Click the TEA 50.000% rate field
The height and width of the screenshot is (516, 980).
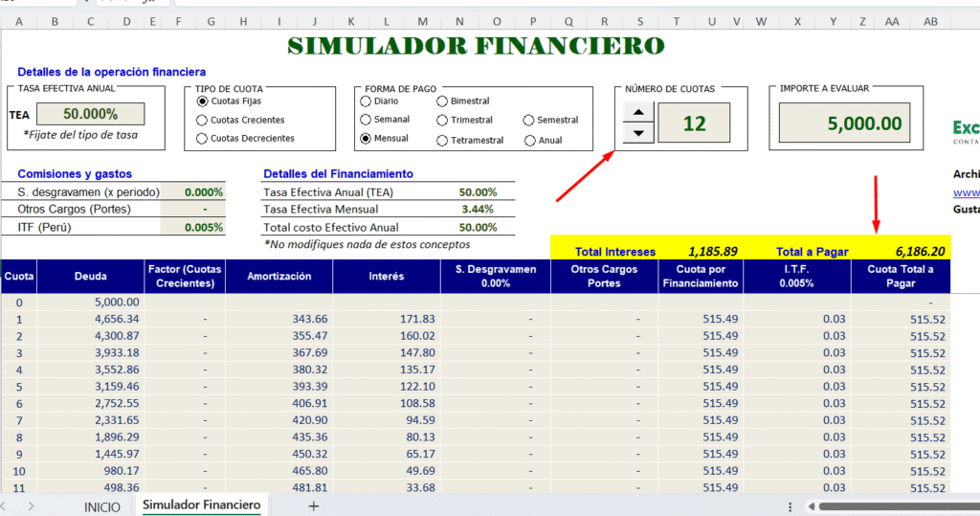(90, 114)
